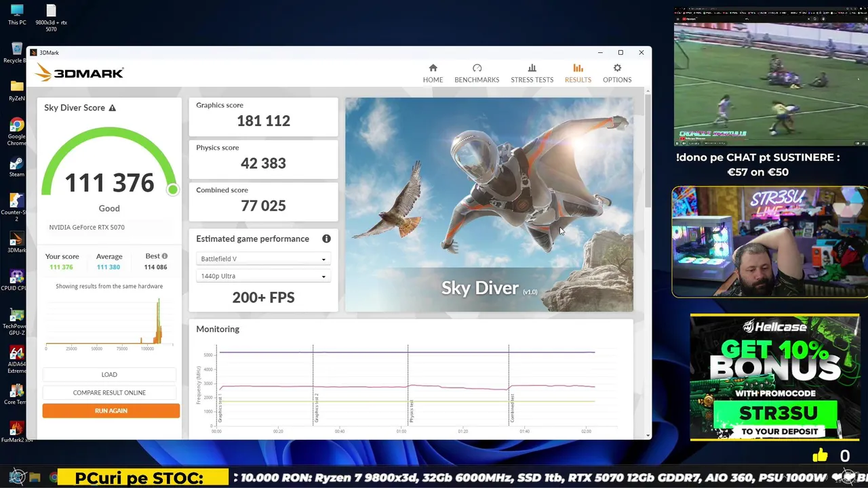This screenshot has width=868, height=488.
Task: Expand the 1440p Ultra resolution dropdown
Action: tap(263, 276)
